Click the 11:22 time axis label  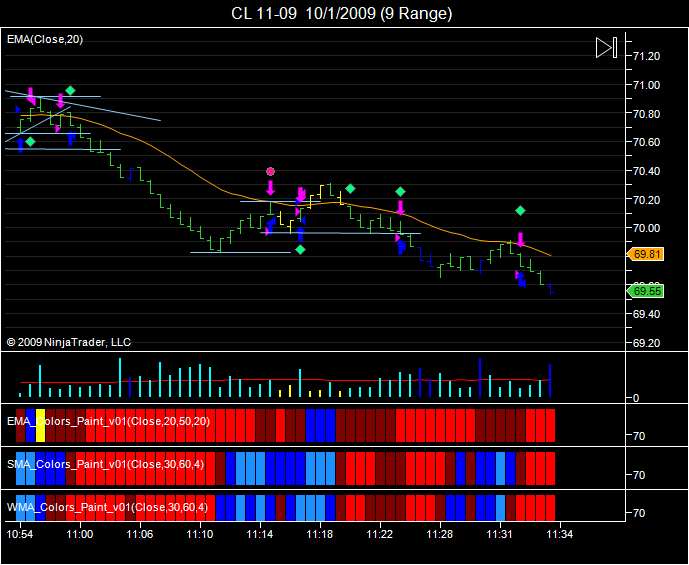(x=380, y=534)
